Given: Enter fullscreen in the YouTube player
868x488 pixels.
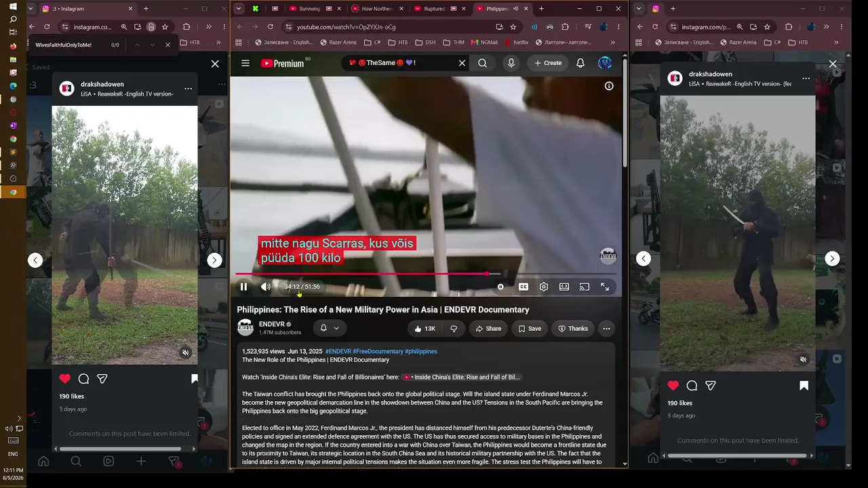Looking at the screenshot, I should pyautogui.click(x=605, y=287).
